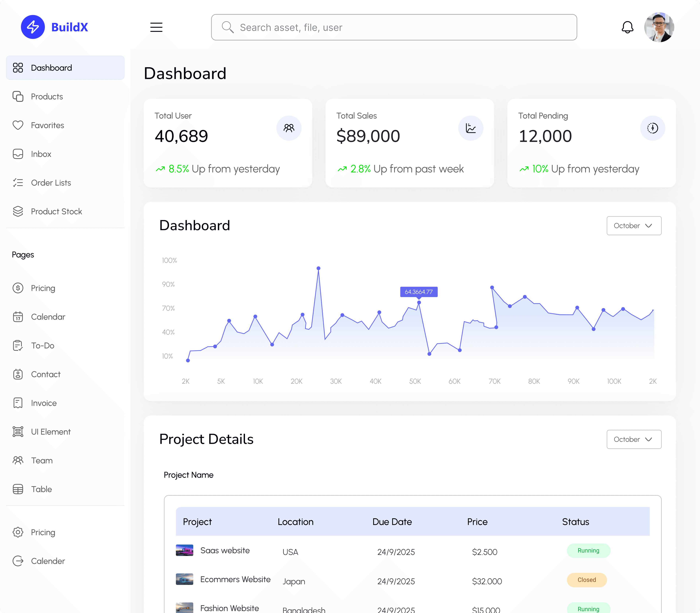
Task: Open the Inbox from the sidebar
Action: [41, 154]
